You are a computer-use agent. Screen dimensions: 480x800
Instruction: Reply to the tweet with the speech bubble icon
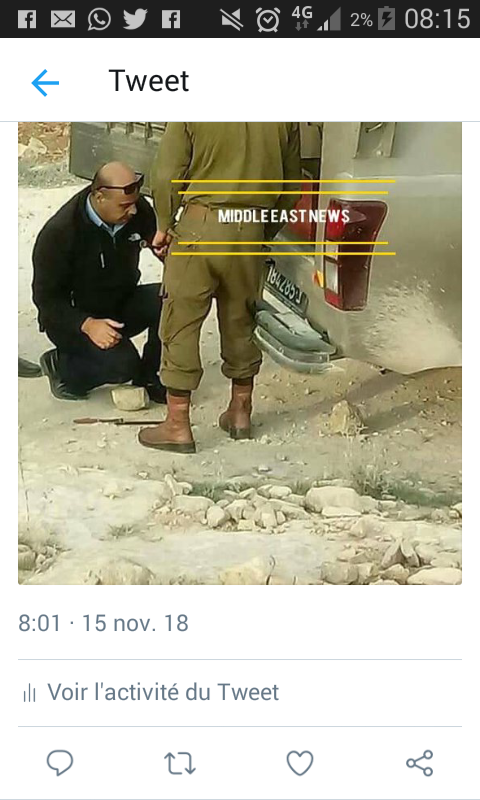tap(60, 763)
